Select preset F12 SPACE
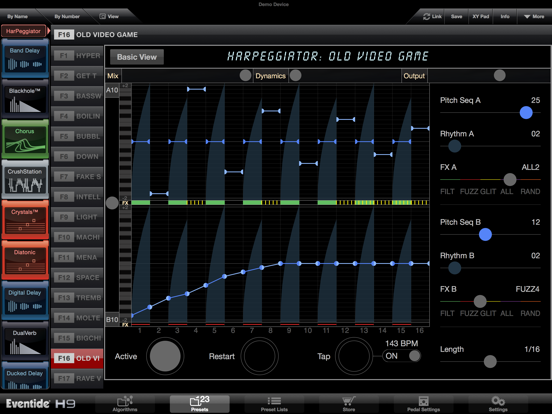This screenshot has width=552, height=414. tap(77, 277)
